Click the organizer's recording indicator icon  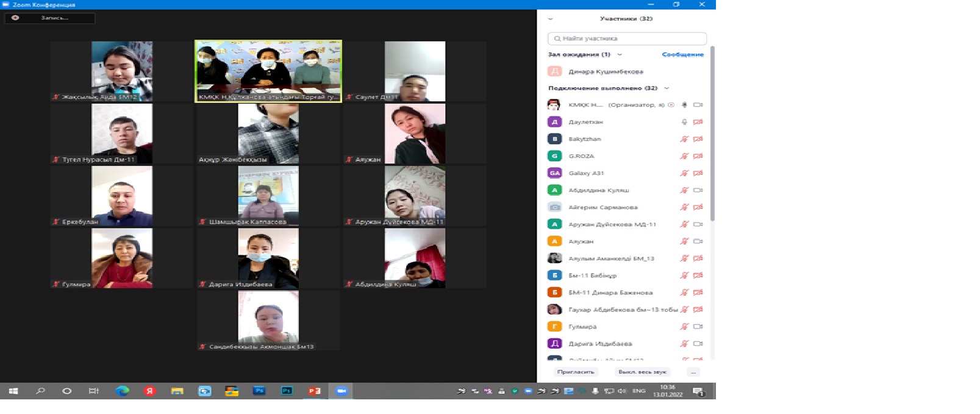671,105
